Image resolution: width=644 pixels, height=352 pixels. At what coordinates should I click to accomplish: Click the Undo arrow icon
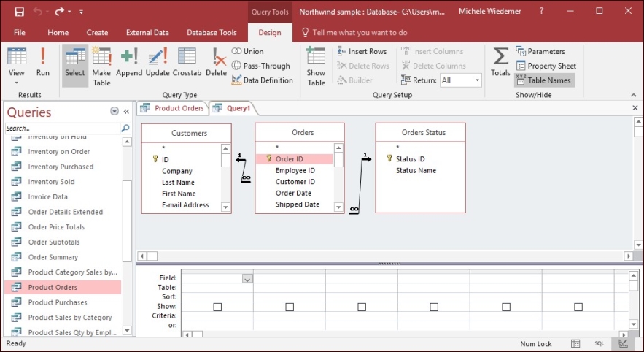tap(38, 12)
